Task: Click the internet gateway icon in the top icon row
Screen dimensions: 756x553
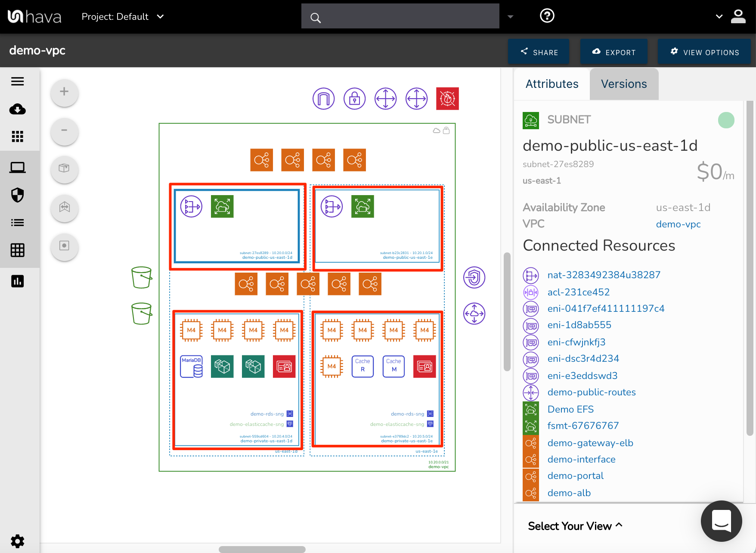Action: (x=323, y=98)
